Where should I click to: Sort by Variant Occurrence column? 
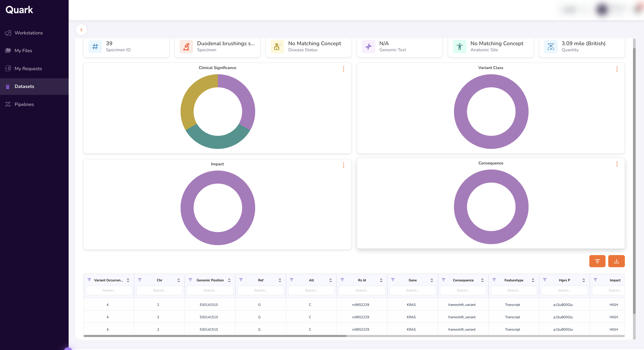click(128, 280)
